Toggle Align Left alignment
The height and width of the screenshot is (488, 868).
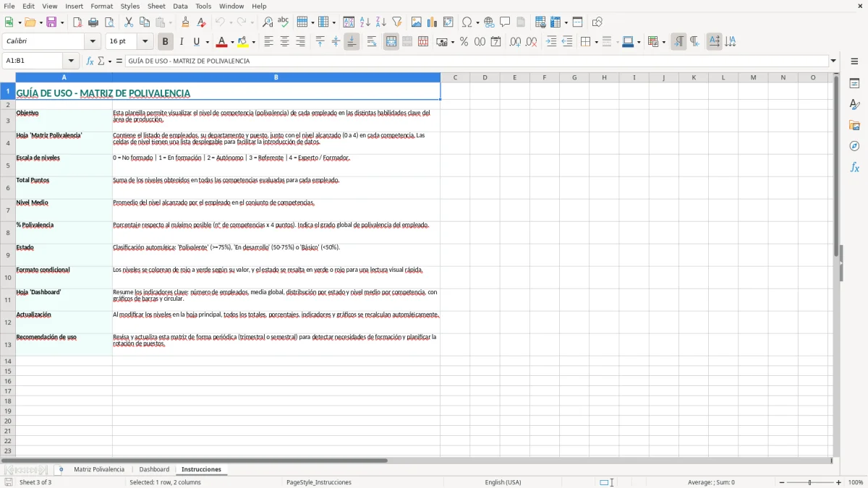(269, 42)
